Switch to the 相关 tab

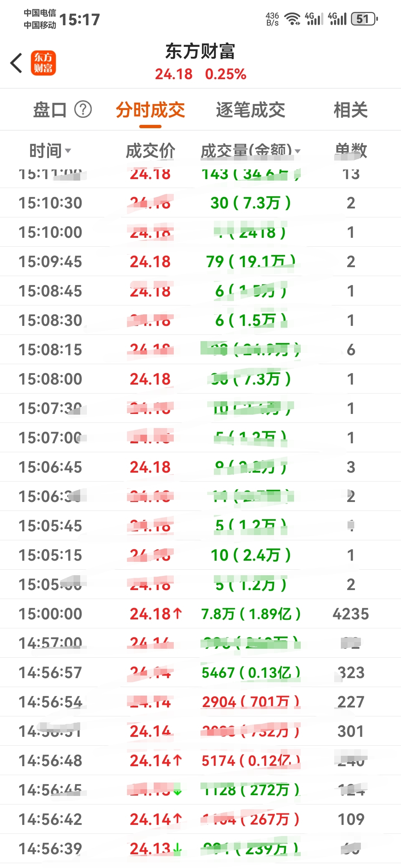[x=351, y=110]
